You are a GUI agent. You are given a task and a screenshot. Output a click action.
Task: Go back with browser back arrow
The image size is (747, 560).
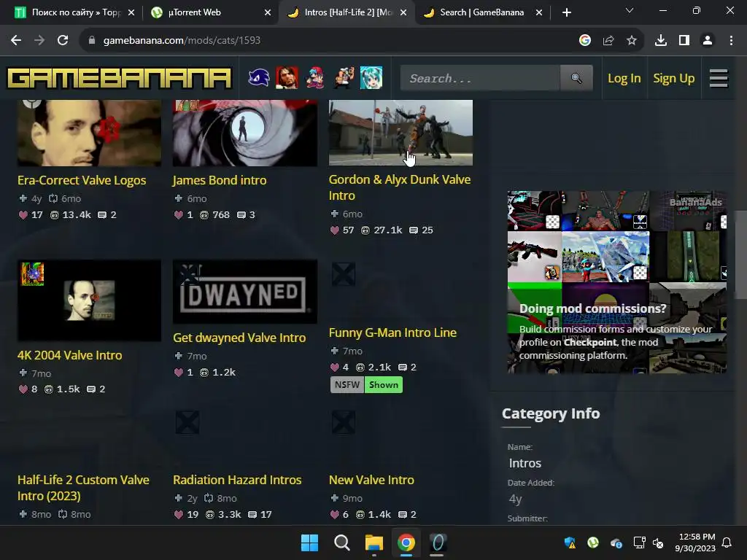[x=16, y=41]
